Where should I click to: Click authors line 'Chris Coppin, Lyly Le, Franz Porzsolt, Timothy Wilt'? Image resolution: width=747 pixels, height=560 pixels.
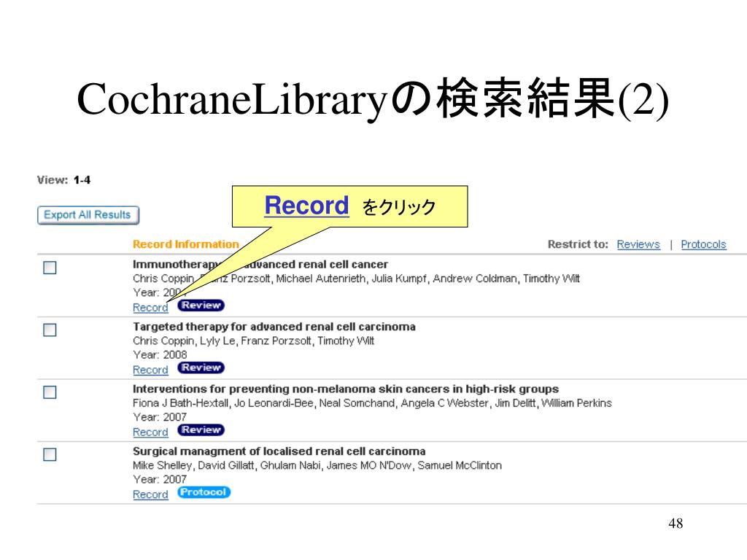(x=253, y=341)
